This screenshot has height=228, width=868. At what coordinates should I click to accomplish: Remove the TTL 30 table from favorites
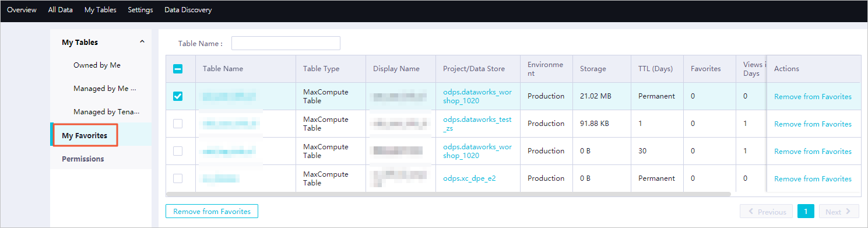pos(813,152)
